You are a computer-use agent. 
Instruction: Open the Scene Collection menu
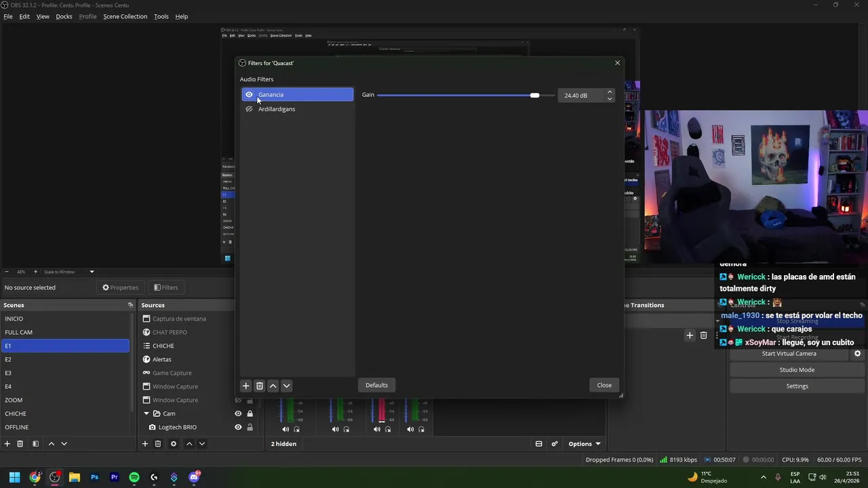pyautogui.click(x=125, y=16)
